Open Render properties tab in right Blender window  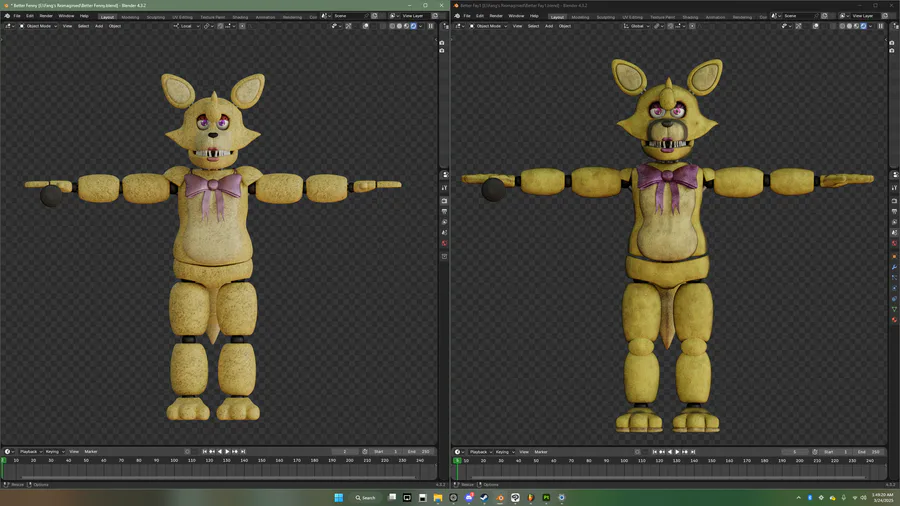pos(894,201)
